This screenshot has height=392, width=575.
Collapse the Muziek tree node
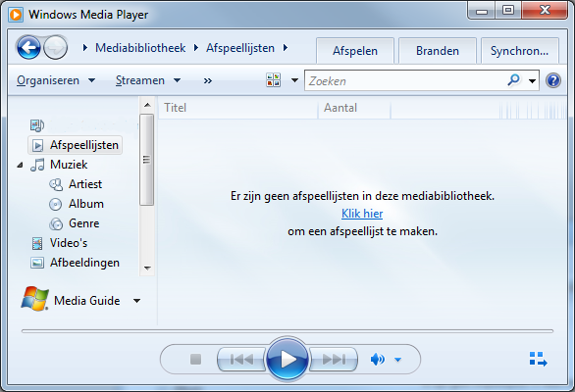[x=21, y=166]
